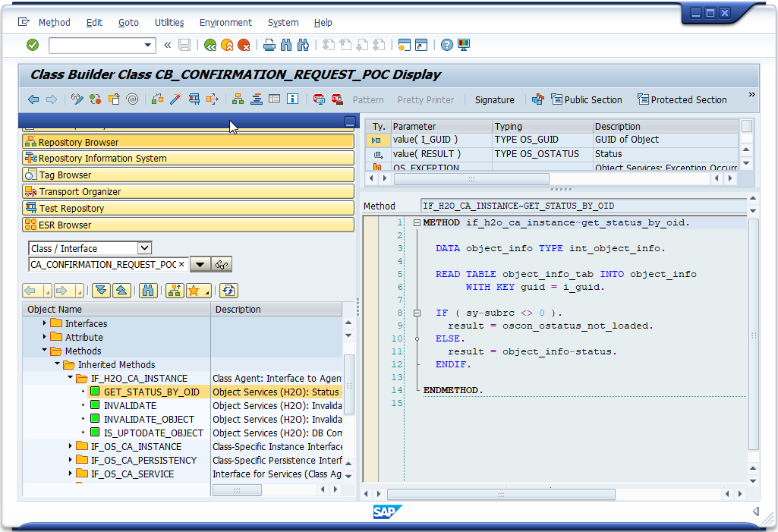
Task: Collapse the Methods folder
Action: [x=45, y=351]
